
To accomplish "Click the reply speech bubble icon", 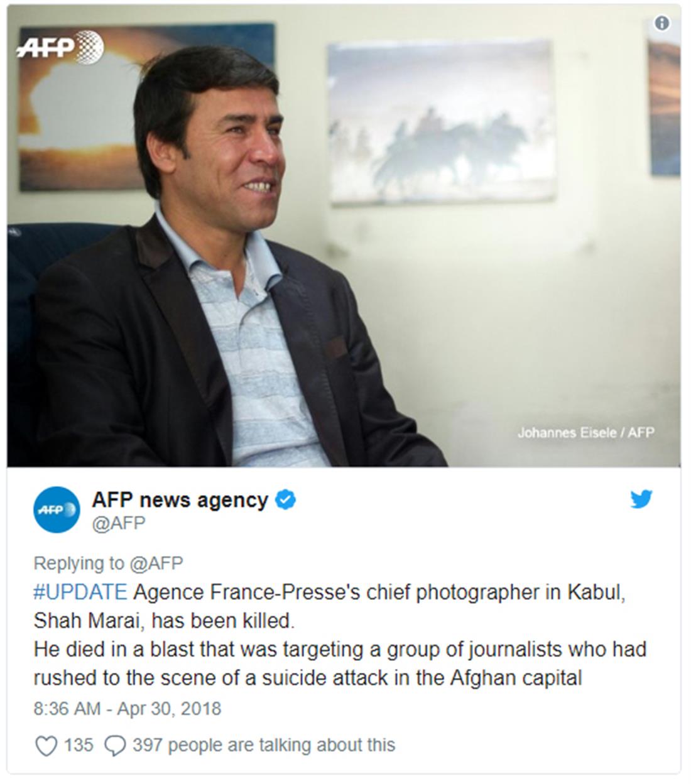I will coord(114,746).
